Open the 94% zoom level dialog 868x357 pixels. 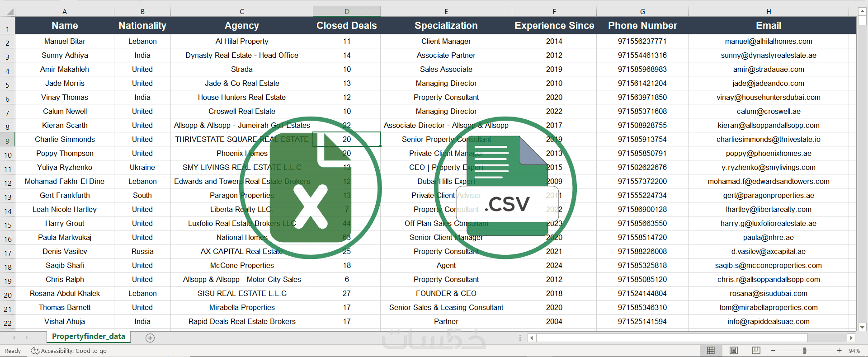(854, 351)
